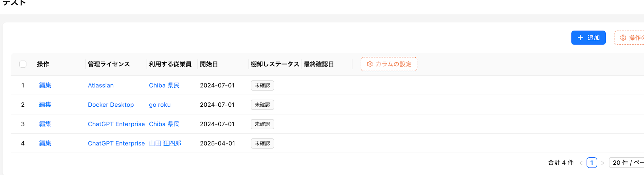644x175 pixels.
Task: Click 編集 in row 3
Action: pos(45,124)
